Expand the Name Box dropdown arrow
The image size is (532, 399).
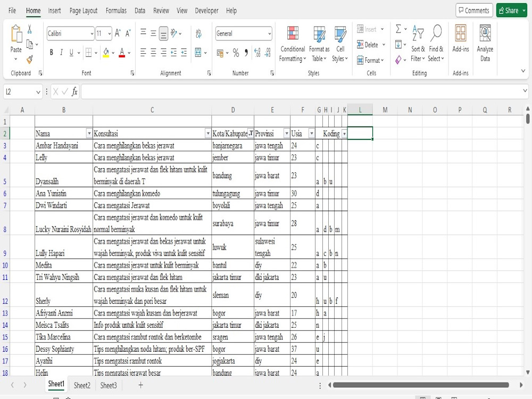(38, 92)
